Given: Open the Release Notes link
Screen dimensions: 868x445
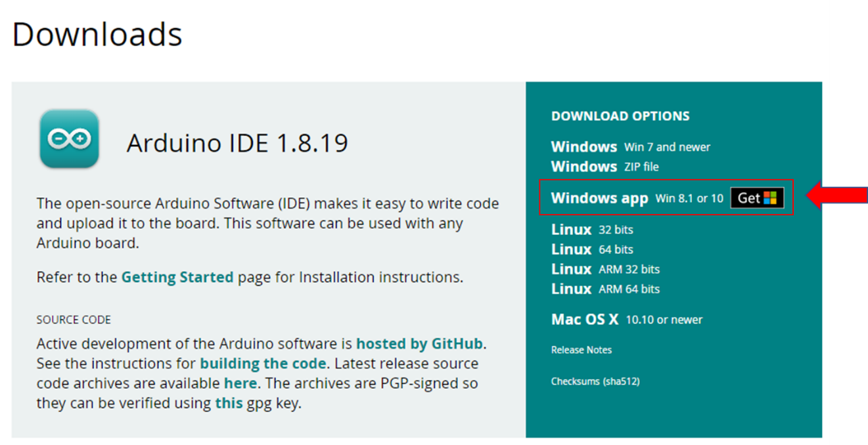Looking at the screenshot, I should pyautogui.click(x=582, y=350).
